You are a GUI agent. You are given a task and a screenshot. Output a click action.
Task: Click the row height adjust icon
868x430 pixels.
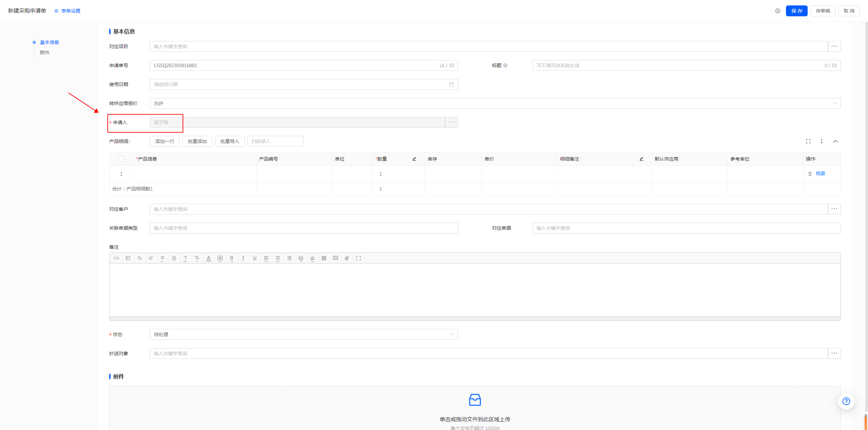point(822,141)
